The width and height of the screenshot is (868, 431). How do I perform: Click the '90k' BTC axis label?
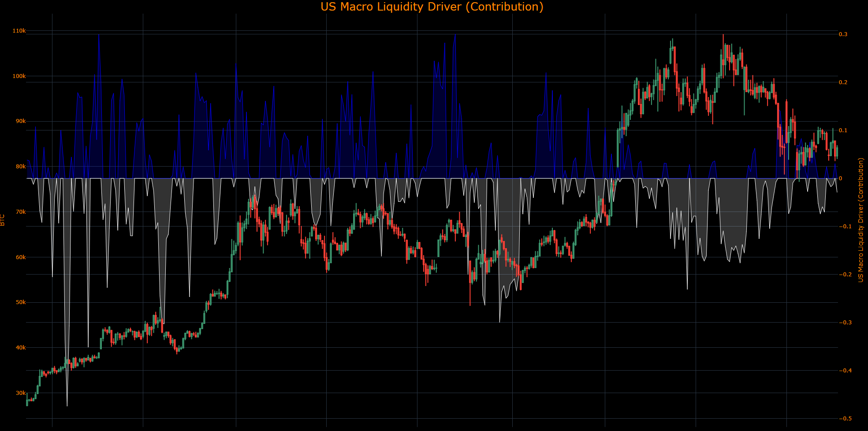pyautogui.click(x=21, y=121)
